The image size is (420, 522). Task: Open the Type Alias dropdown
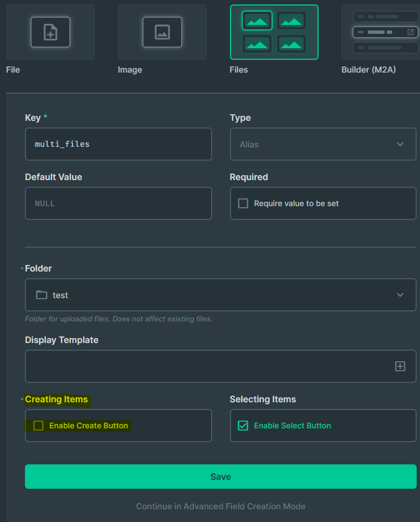coord(323,144)
